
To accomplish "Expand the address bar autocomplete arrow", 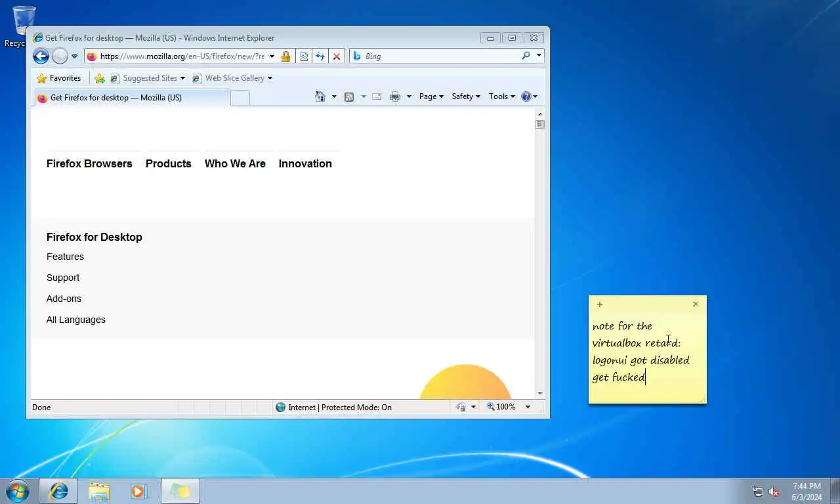I will coord(272,56).
